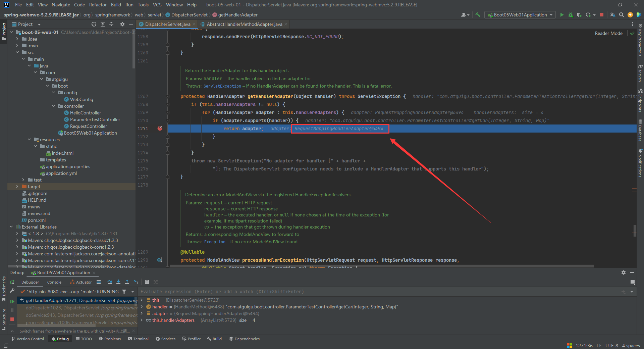The height and width of the screenshot is (349, 644).
Task: Stop the running application from top toolbar
Action: 602,15
